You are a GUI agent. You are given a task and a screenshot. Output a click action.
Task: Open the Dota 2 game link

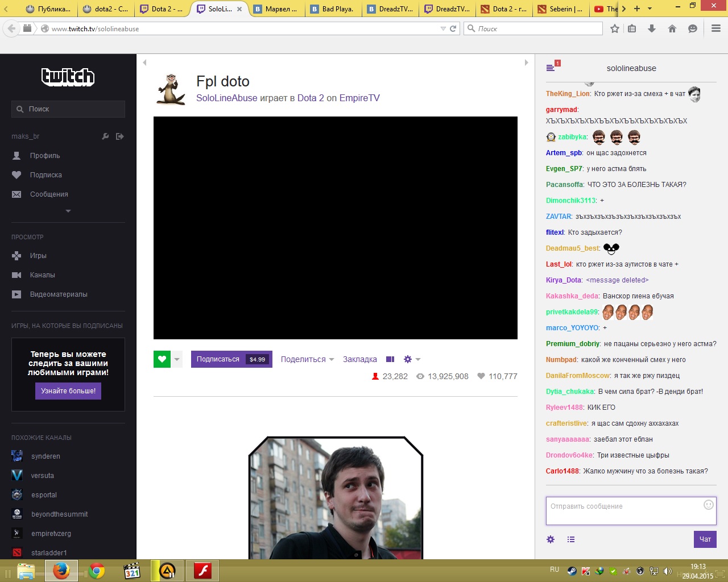pos(311,98)
